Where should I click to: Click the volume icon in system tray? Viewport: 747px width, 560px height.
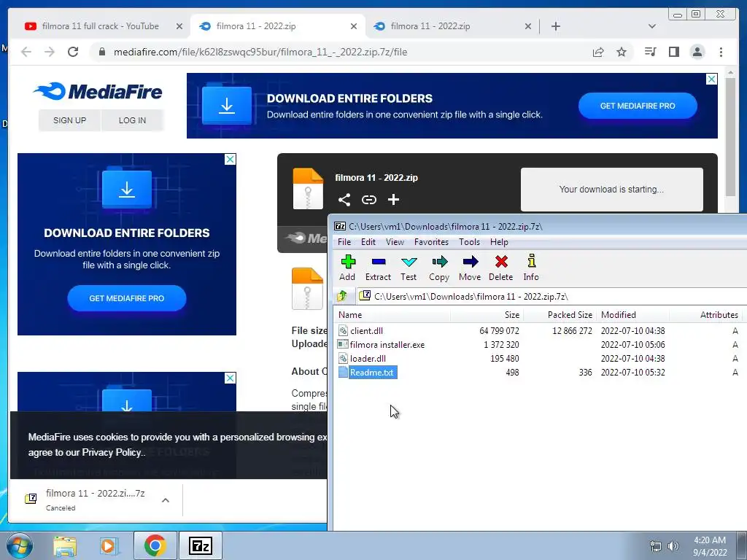tap(673, 546)
